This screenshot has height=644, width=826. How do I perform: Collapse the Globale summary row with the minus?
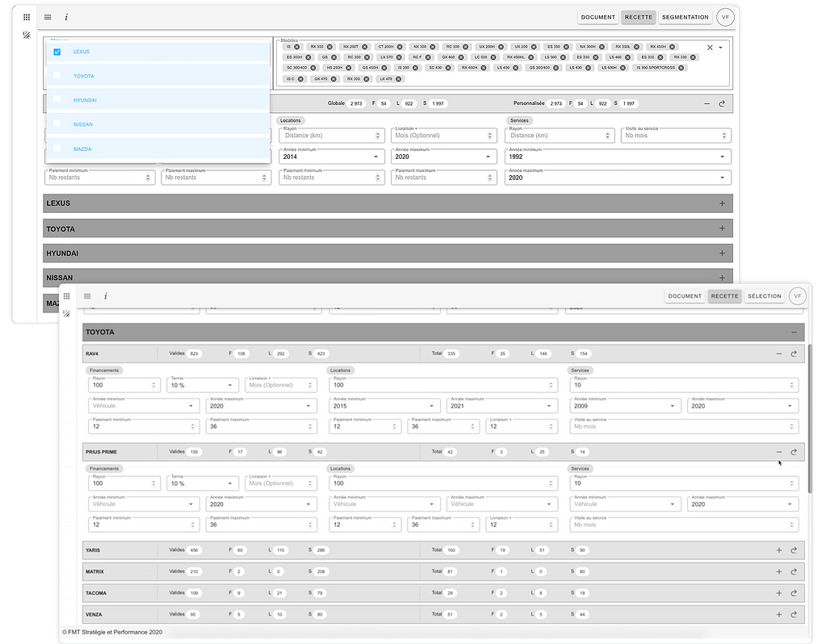click(x=707, y=104)
